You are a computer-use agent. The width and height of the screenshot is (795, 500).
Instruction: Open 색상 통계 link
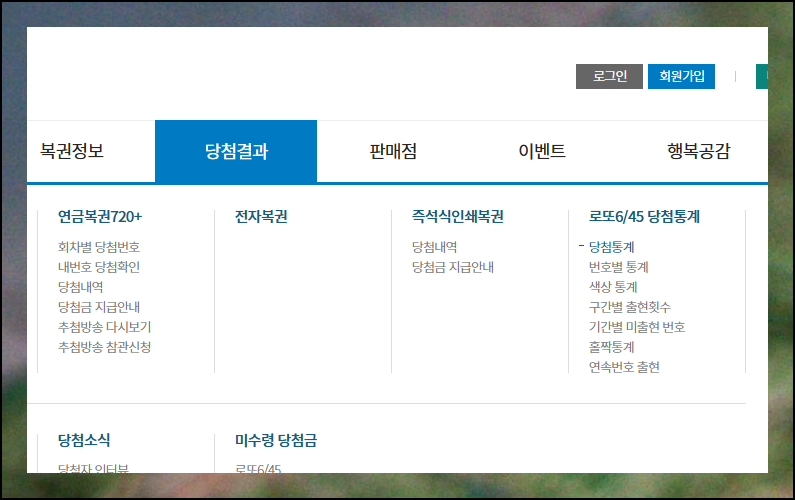click(613, 287)
